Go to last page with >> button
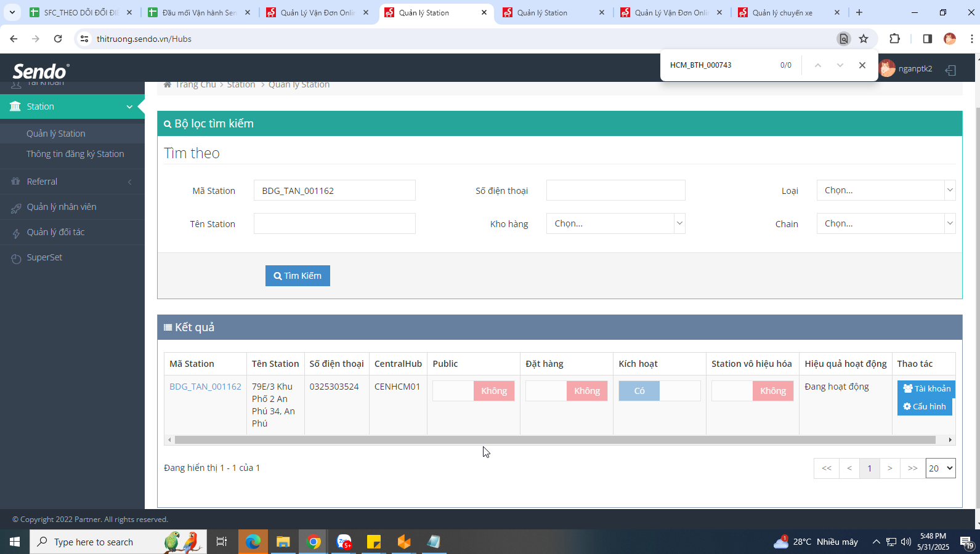Image resolution: width=980 pixels, height=554 pixels. (913, 468)
